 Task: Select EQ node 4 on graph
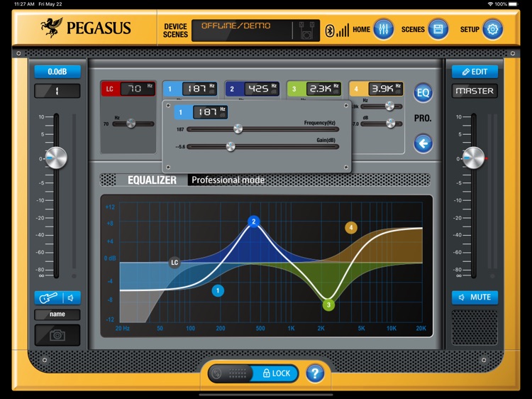[x=351, y=227]
